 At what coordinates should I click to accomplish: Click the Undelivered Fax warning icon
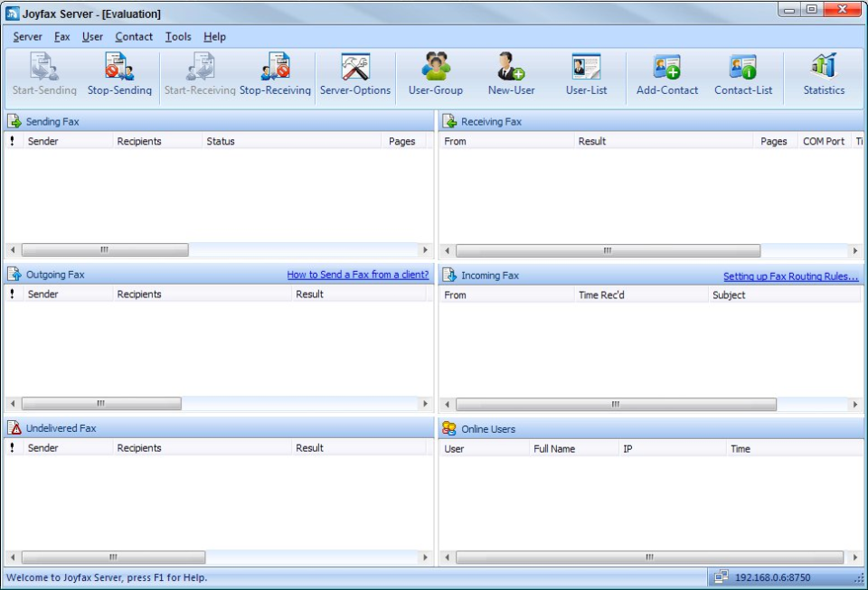[x=13, y=427]
